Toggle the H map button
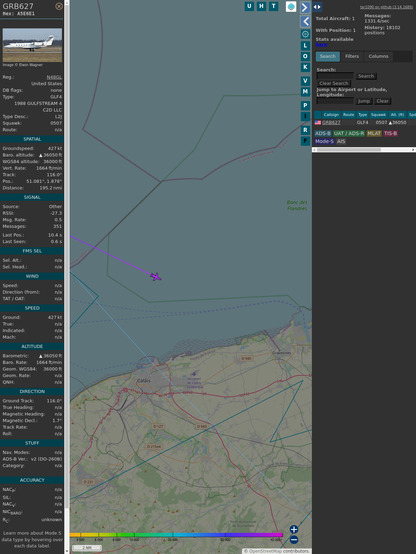 261,6
